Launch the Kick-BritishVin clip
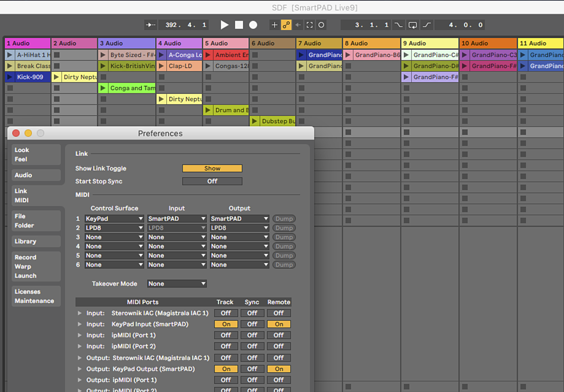Image resolution: width=564 pixels, height=392 pixels. click(x=103, y=66)
